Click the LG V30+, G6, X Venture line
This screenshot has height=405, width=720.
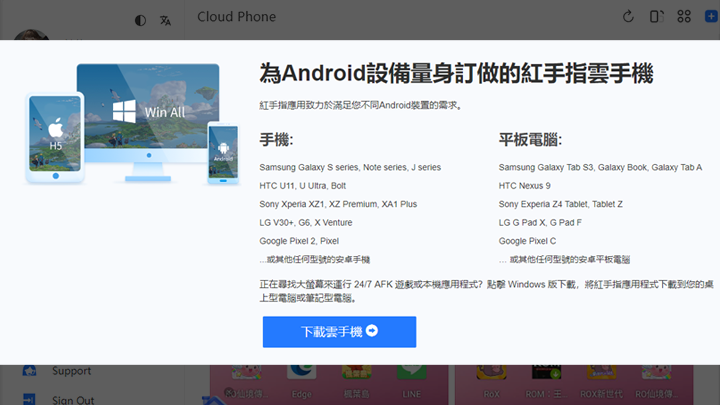[x=306, y=223]
